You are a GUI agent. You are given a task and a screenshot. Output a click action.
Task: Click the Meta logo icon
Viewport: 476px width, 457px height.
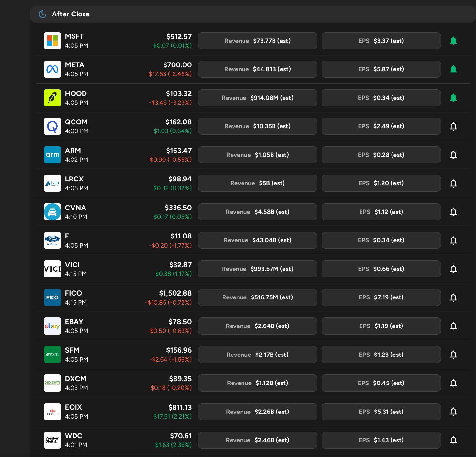tap(52, 69)
